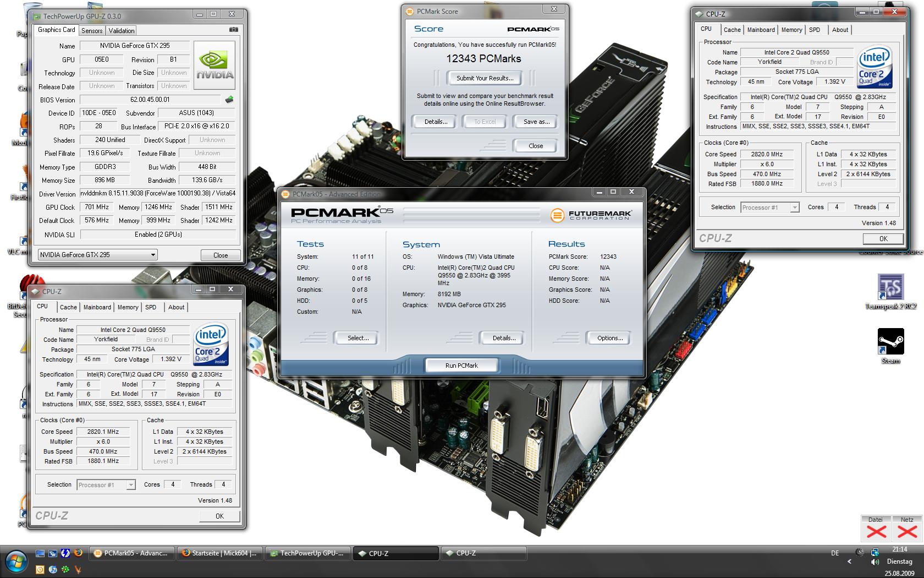Click GPU name field NVIDIA GeForce GTX 295
Screen dimensions: 924x578
tap(135, 46)
